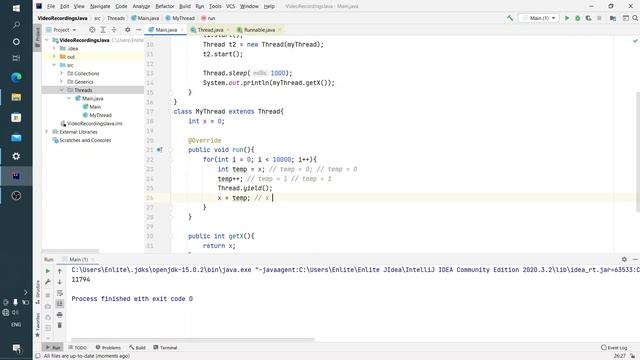Click the Project tree horizontal scrollbar
Viewport: 640px width, 360px height.
tap(70, 251)
